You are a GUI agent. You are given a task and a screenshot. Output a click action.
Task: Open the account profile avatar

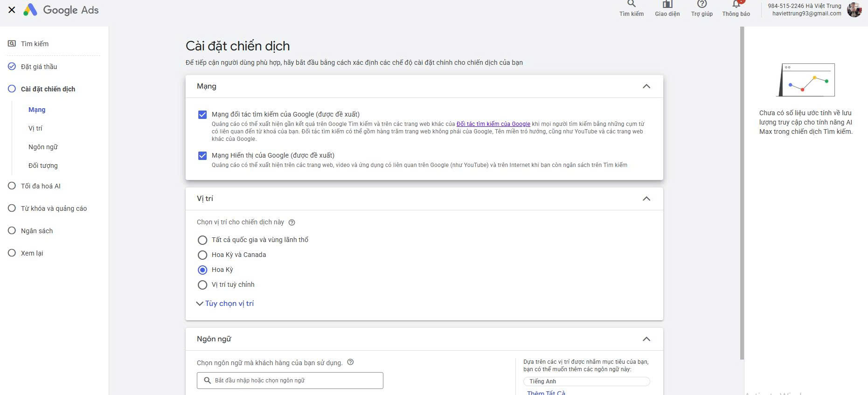click(x=854, y=10)
